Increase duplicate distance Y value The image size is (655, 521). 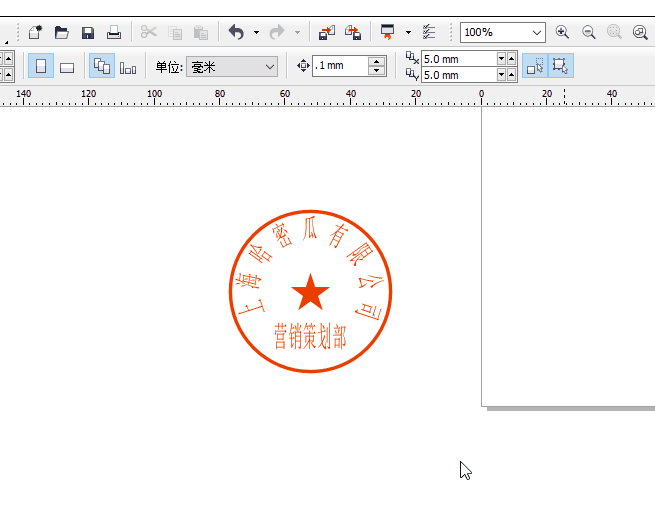pyautogui.click(x=511, y=75)
